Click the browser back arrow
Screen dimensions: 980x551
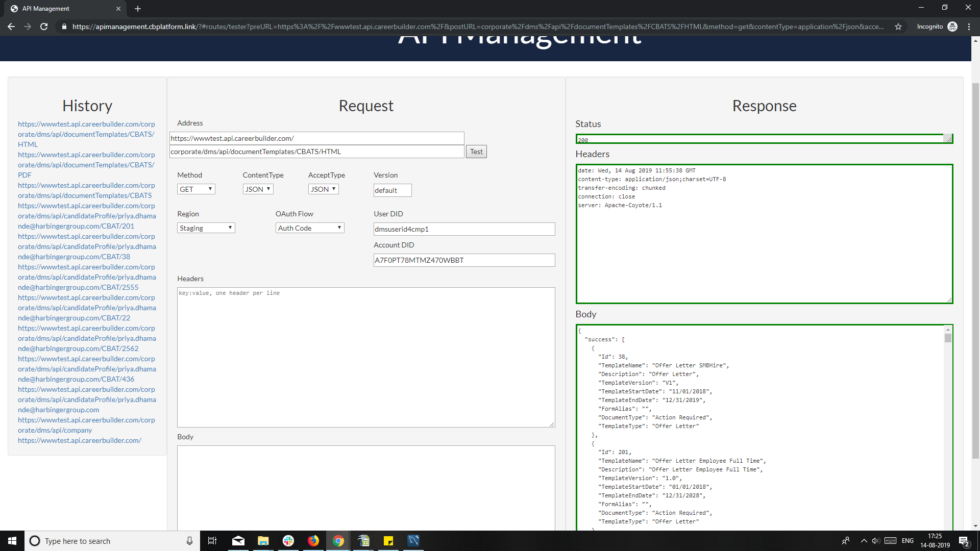[x=11, y=27]
